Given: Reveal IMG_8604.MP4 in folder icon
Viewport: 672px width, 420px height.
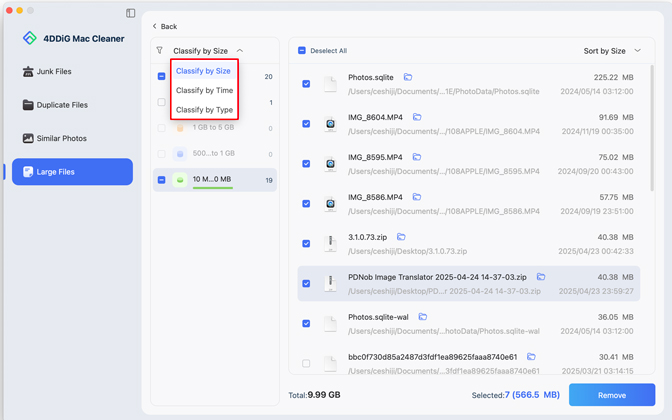Looking at the screenshot, I should click(x=417, y=117).
